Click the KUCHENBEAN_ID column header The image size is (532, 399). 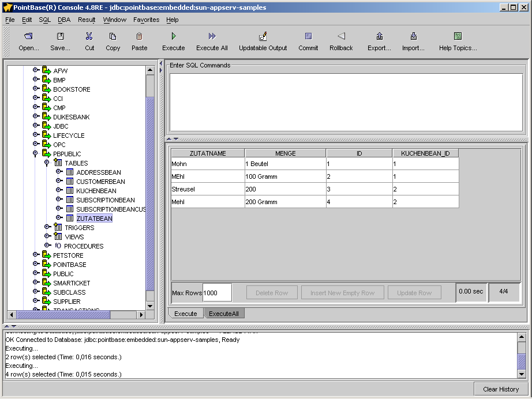point(425,153)
